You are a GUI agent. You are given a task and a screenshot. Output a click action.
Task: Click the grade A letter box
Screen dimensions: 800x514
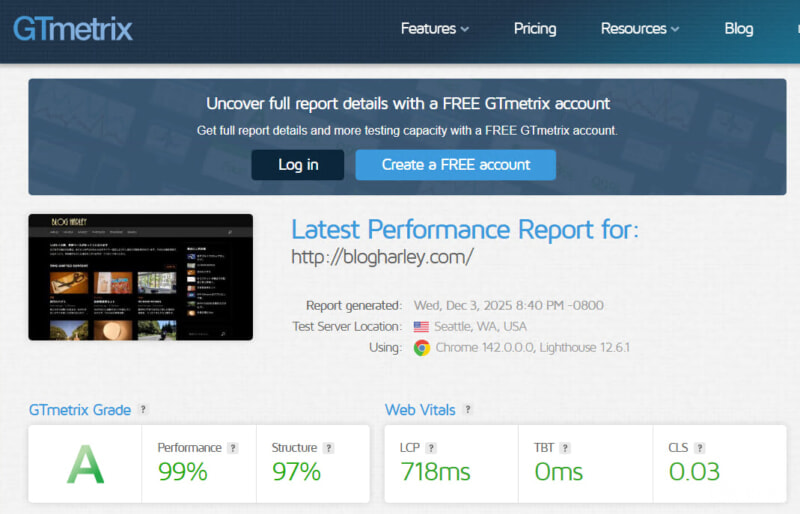tap(85, 464)
